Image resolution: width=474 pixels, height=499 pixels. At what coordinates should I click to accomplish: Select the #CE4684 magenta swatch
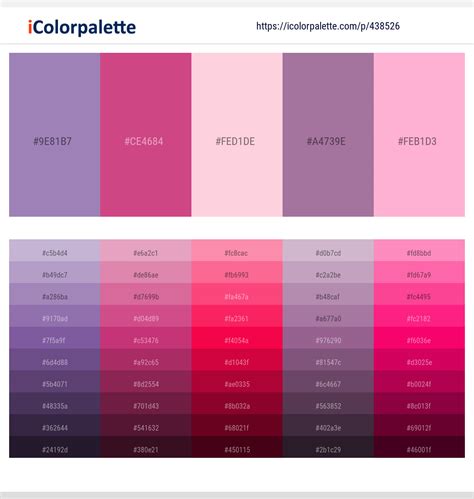(x=146, y=135)
